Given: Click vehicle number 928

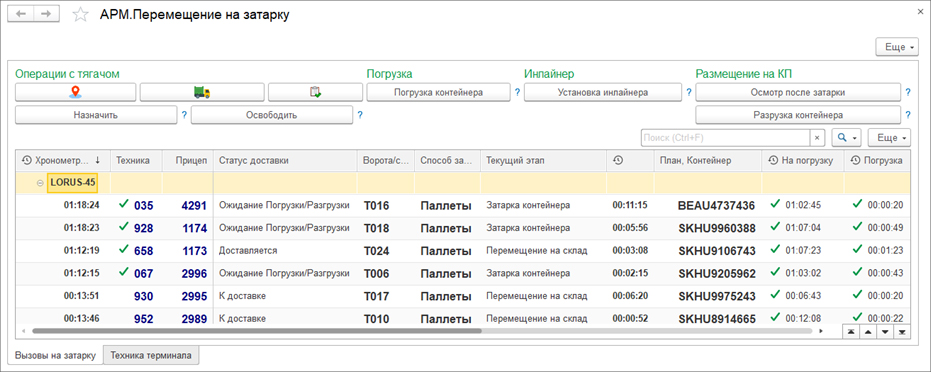Looking at the screenshot, I should click(143, 228).
